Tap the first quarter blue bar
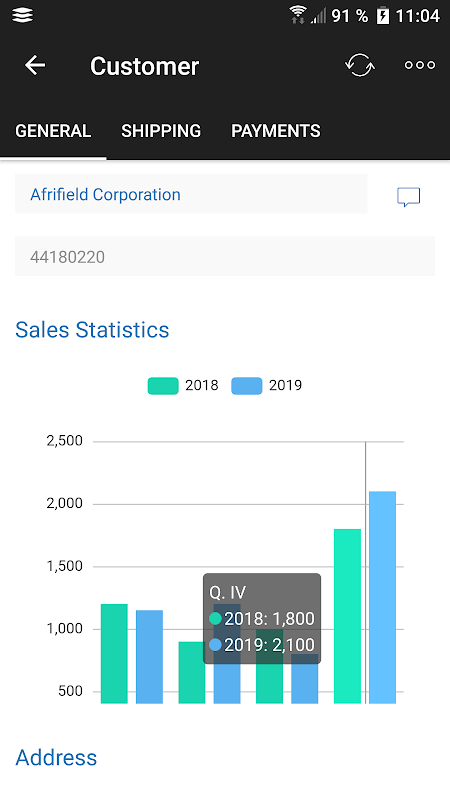This screenshot has width=450, height=800. click(x=149, y=657)
